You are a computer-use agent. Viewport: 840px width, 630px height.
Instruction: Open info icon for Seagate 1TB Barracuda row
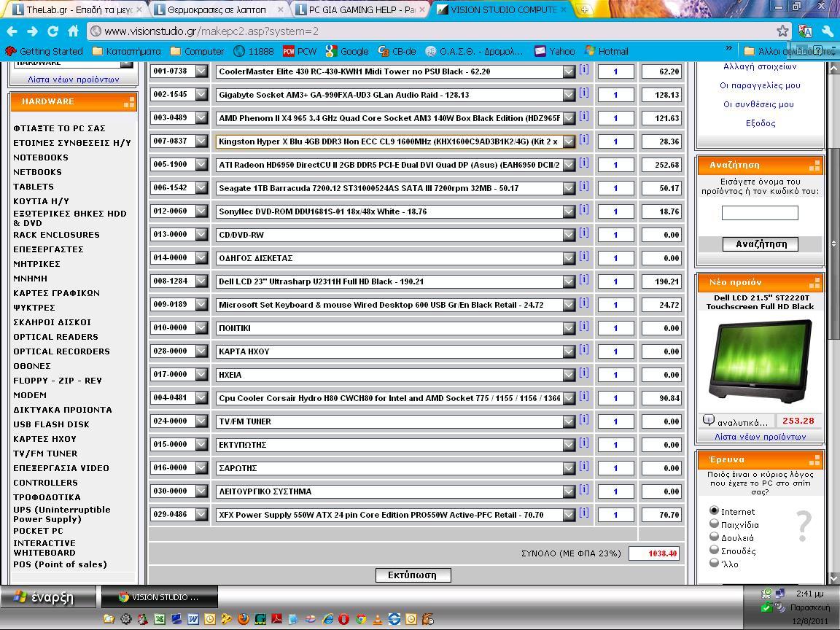[x=584, y=186]
